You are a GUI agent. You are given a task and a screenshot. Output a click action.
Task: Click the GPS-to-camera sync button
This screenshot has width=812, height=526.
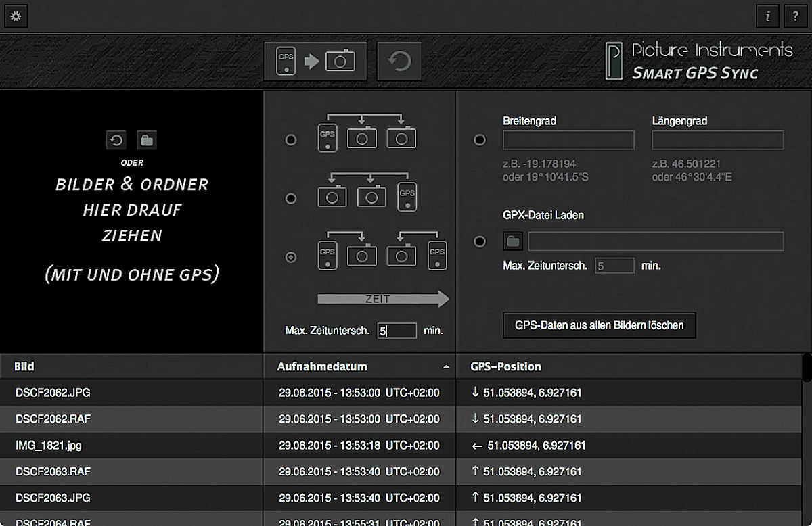[x=315, y=62]
